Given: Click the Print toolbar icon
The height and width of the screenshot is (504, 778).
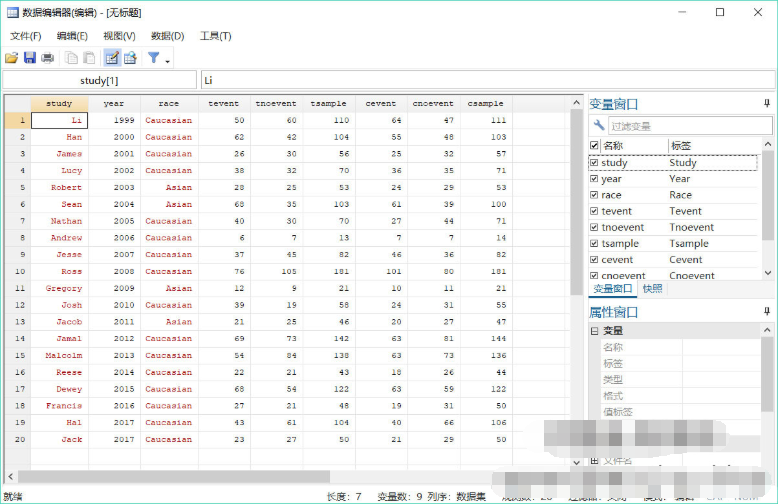Looking at the screenshot, I should coord(47,58).
